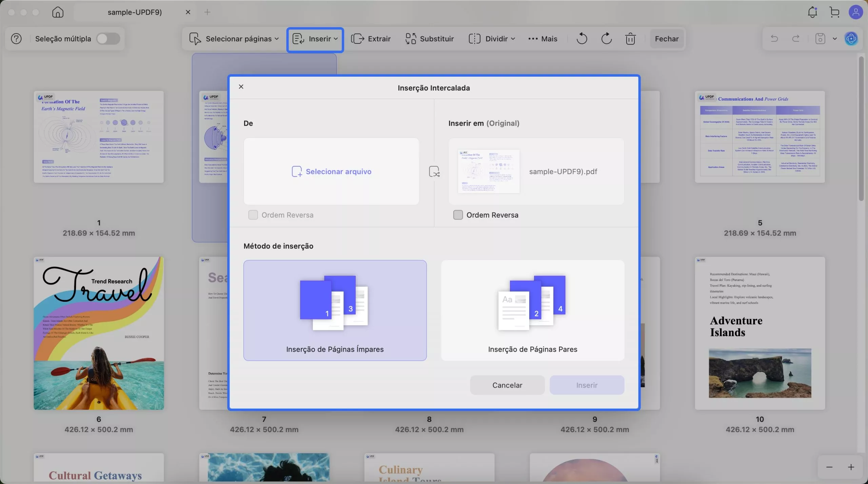Check Ordem Reversa under De
The height and width of the screenshot is (484, 868).
[x=253, y=215]
